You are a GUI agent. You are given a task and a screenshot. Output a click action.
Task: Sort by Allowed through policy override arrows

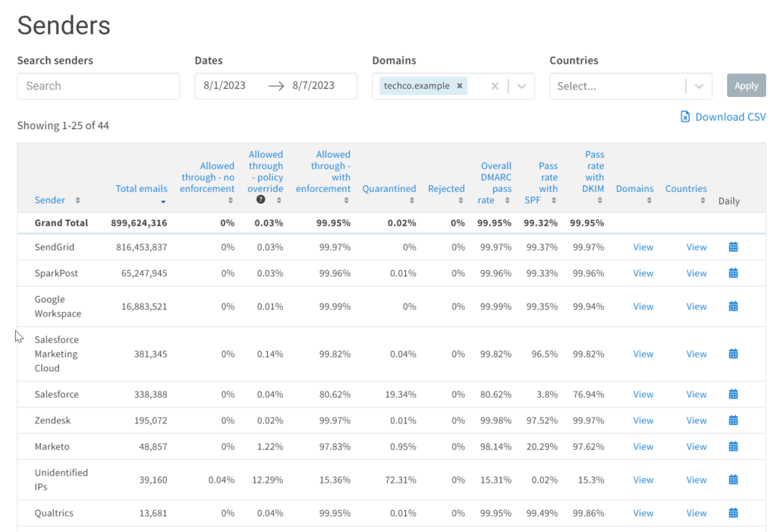(x=279, y=200)
